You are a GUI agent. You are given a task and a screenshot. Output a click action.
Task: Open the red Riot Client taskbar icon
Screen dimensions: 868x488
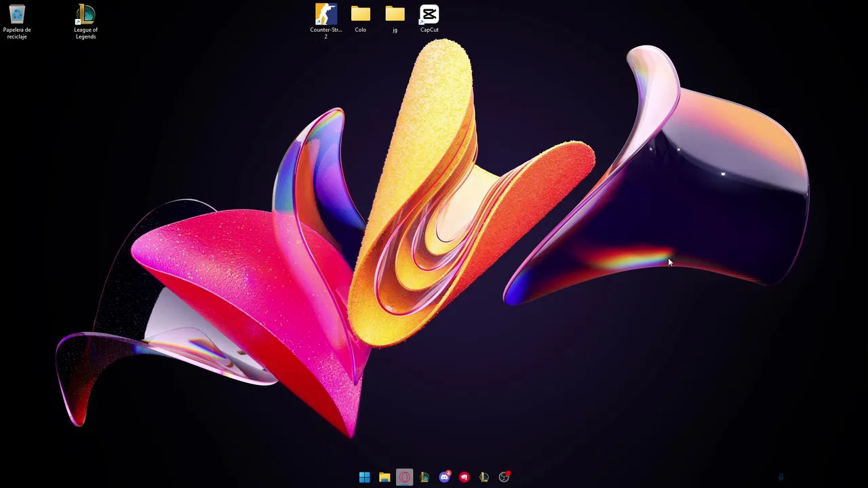[465, 477]
